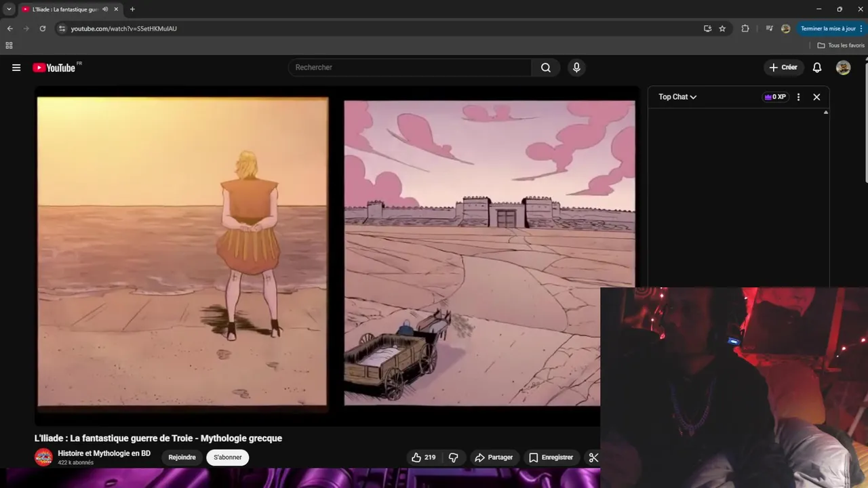The height and width of the screenshot is (488, 868).
Task: Open the tab search dropdown arrow
Action: pyautogui.click(x=9, y=9)
